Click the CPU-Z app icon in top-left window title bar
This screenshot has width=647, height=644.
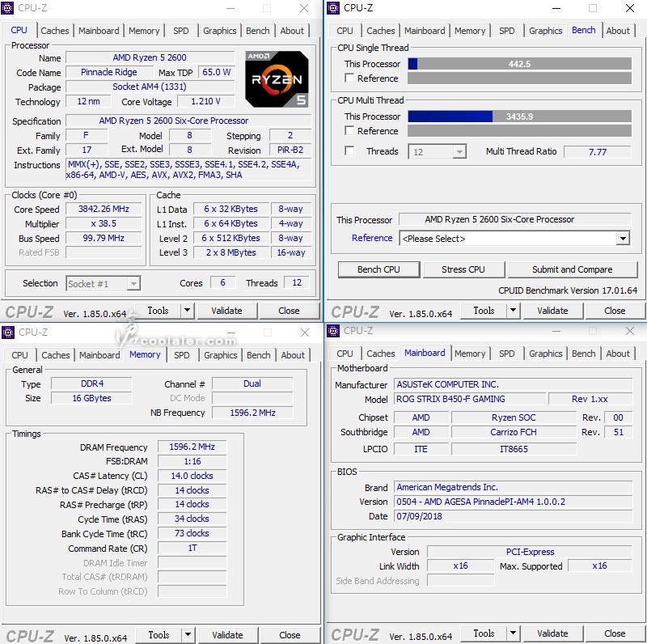(9, 8)
